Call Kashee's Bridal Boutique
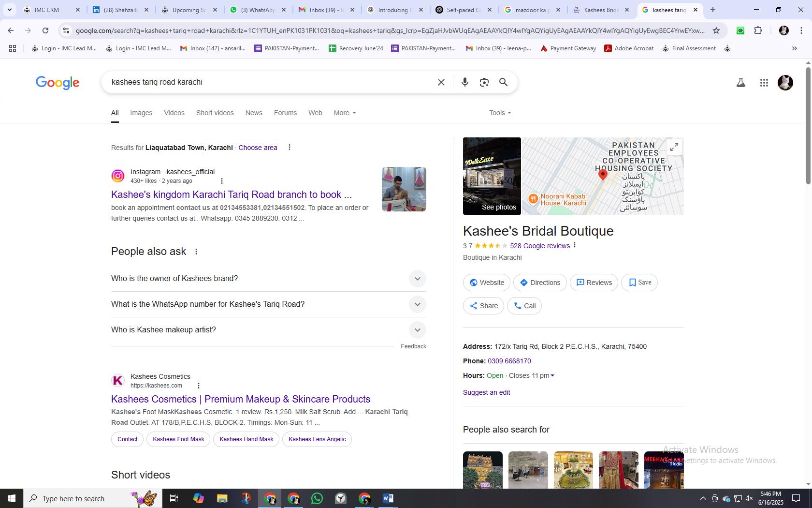 click(524, 306)
